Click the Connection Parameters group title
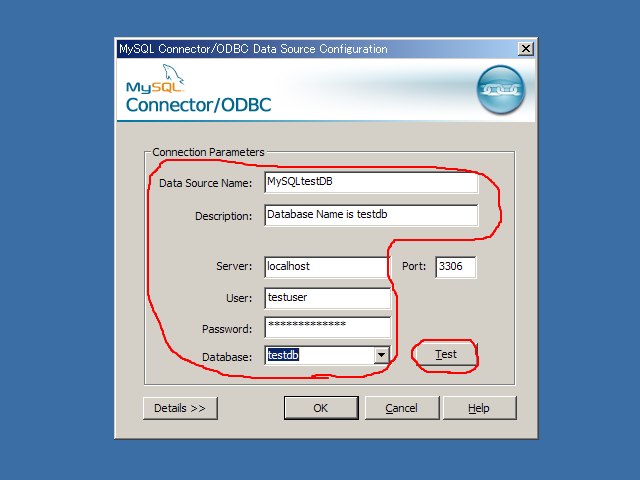This screenshot has height=480, width=640. (x=208, y=152)
